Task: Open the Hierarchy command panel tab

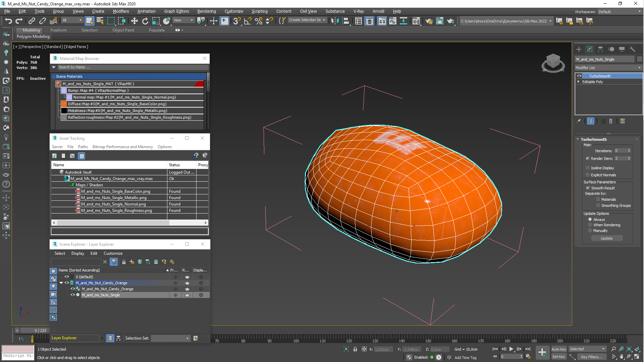Action: (x=600, y=49)
